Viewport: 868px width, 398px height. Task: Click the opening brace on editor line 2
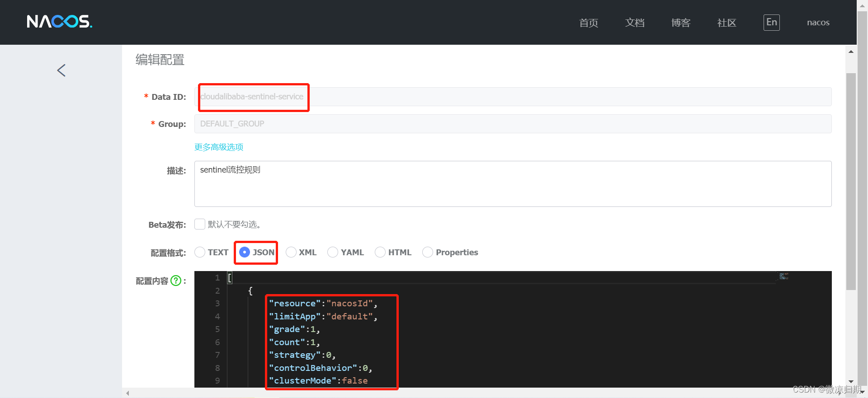click(250, 290)
